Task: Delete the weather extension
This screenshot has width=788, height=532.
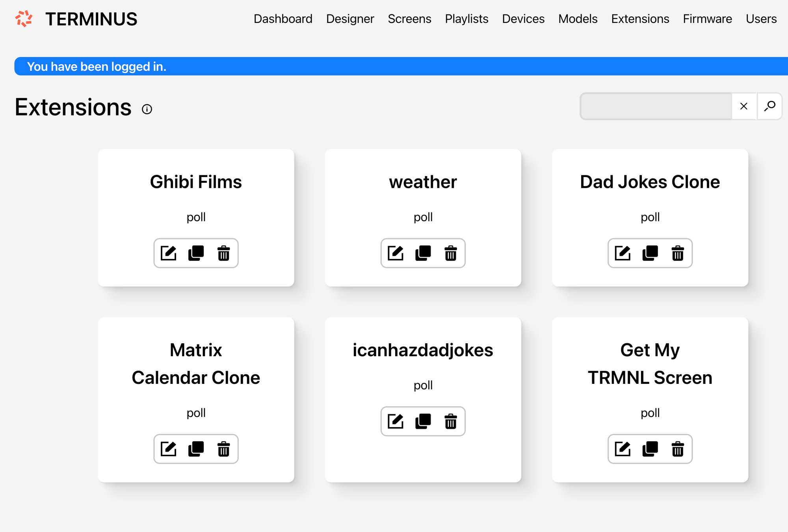Action: click(x=451, y=253)
